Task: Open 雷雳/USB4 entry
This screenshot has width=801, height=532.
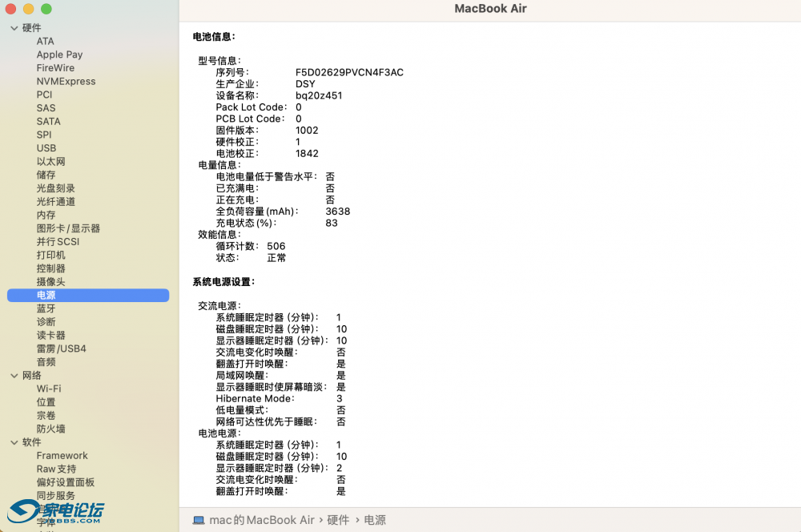Action: click(62, 349)
